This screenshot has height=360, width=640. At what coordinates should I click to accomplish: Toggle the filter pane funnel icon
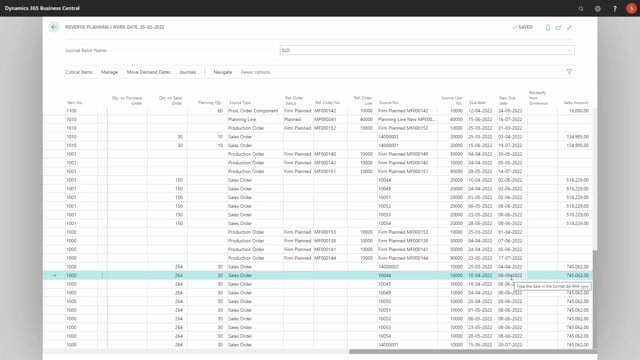[569, 72]
